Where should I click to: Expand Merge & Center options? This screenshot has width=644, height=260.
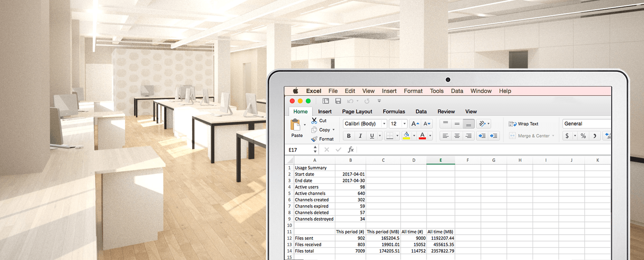click(553, 136)
